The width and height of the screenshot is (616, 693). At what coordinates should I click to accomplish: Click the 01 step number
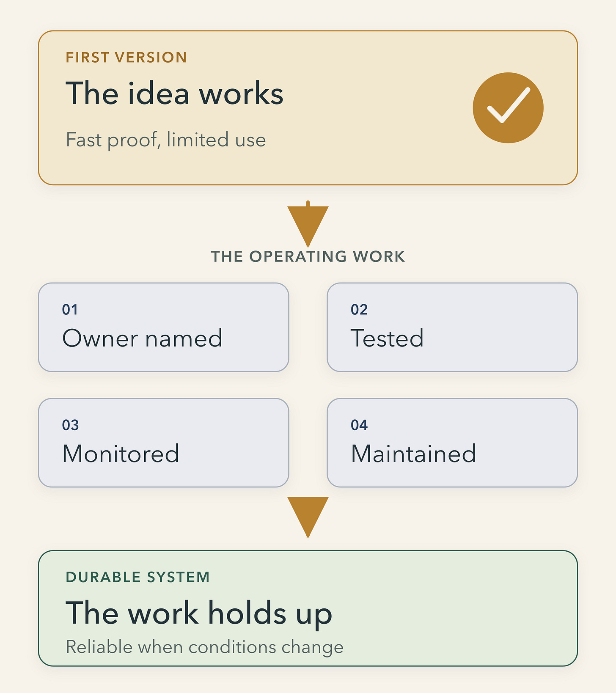click(70, 310)
